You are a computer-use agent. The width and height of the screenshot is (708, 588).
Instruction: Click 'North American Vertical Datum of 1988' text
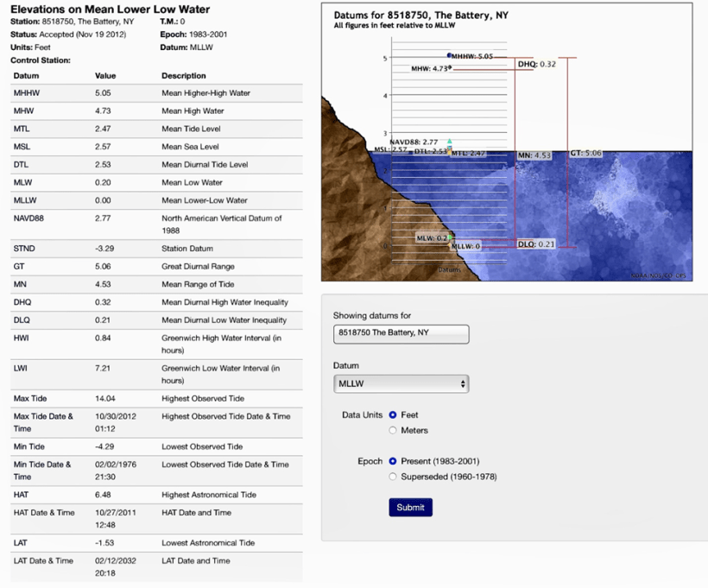click(222, 224)
